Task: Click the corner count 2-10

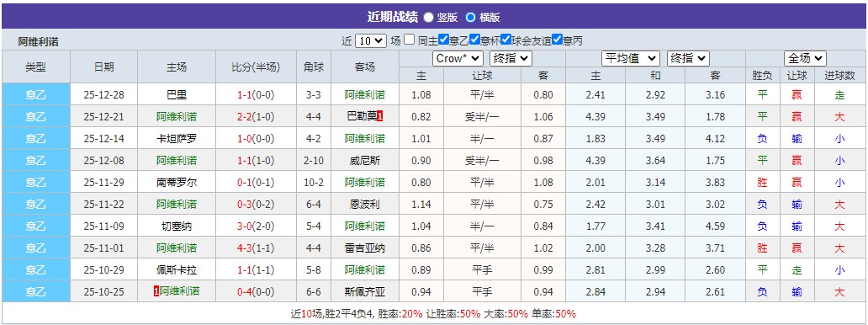Action: 314,160
